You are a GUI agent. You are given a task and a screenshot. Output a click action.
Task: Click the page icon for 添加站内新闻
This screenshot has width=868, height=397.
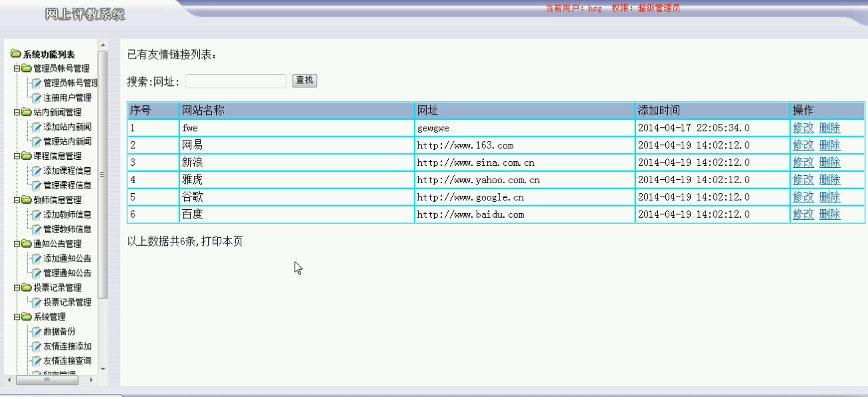[37, 127]
